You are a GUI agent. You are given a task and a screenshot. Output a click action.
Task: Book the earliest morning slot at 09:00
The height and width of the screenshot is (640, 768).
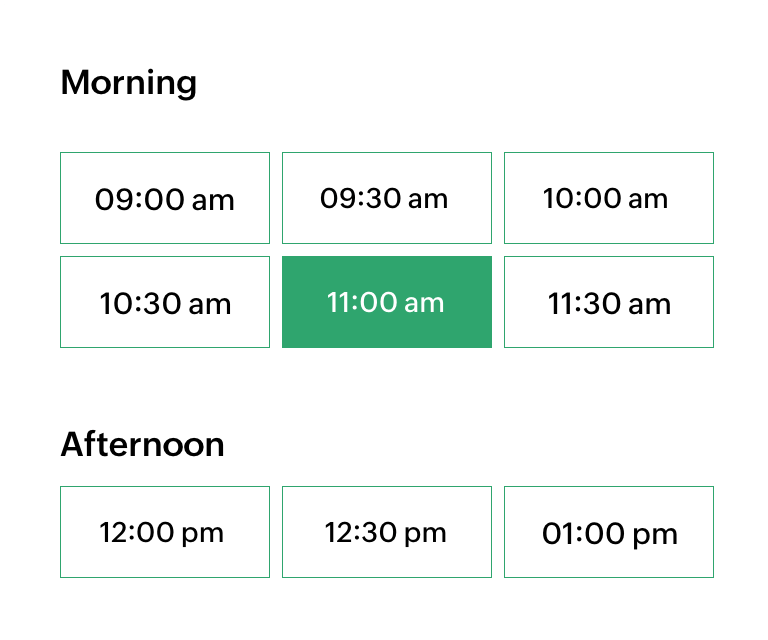165,198
